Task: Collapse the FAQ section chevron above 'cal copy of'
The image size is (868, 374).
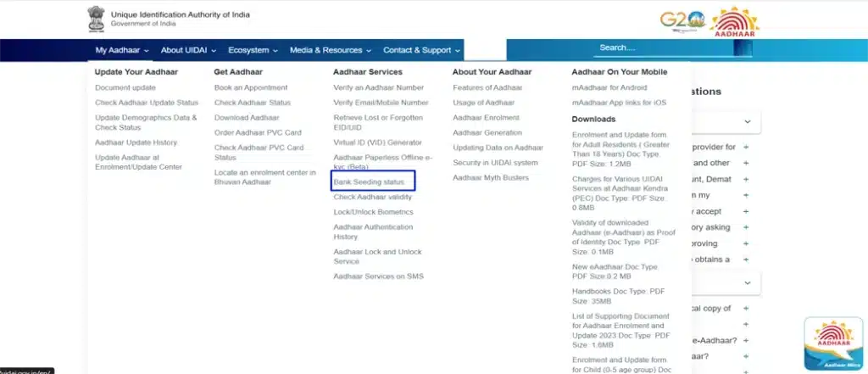Action: [x=748, y=283]
